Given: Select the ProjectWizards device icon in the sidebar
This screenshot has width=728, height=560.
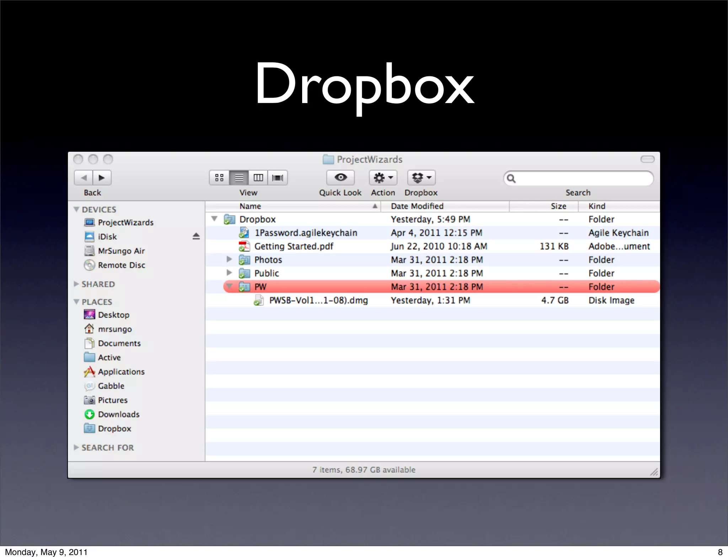Looking at the screenshot, I should click(x=89, y=222).
